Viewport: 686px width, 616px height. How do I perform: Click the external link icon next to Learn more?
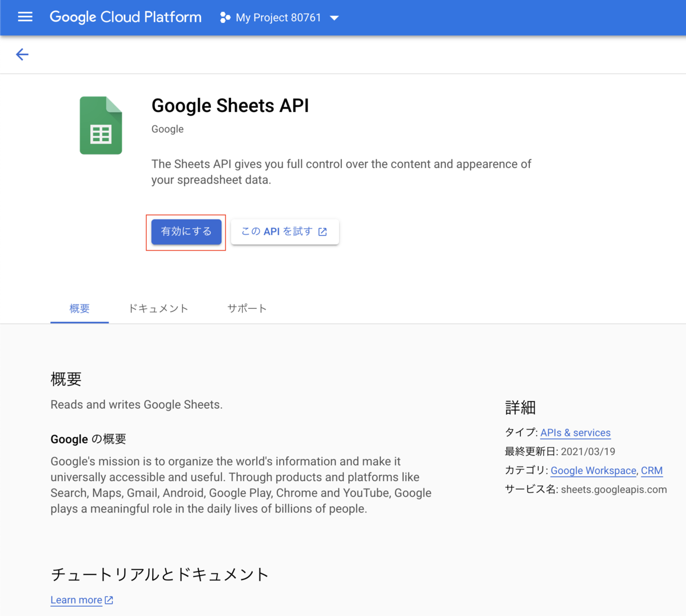point(109,600)
